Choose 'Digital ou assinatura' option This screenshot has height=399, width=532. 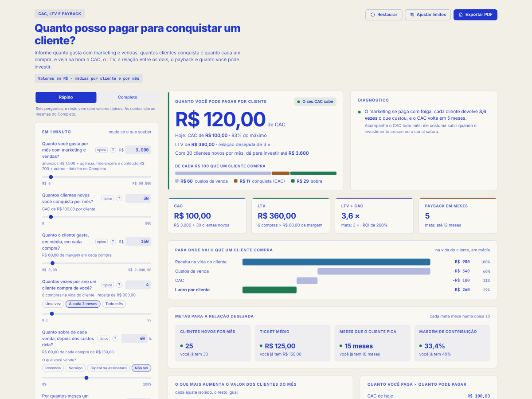109,368
